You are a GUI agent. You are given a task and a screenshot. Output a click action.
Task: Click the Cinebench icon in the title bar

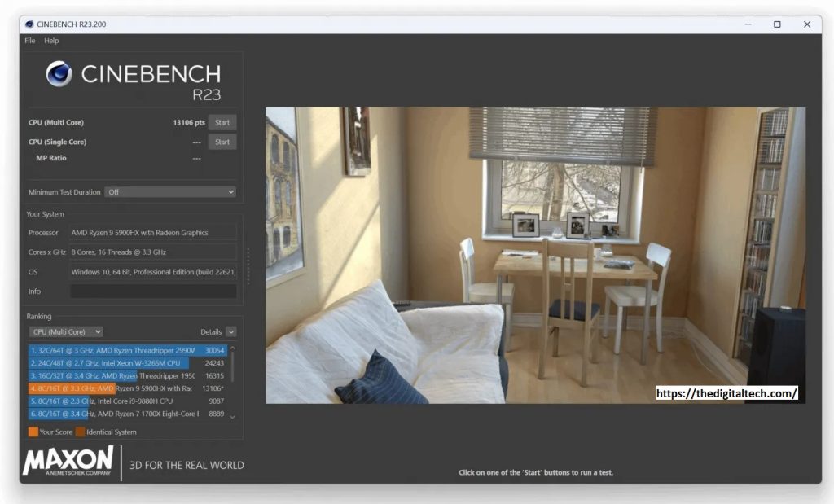[x=29, y=24]
